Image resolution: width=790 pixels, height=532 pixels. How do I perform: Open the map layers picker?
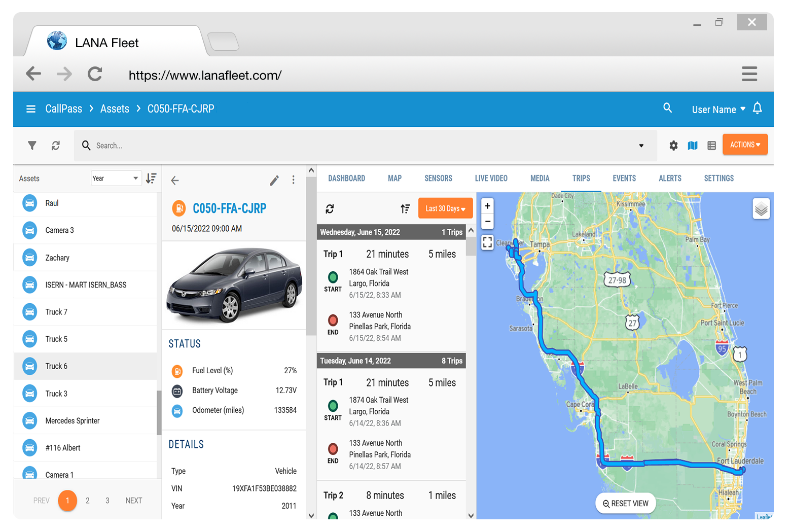pos(761,208)
